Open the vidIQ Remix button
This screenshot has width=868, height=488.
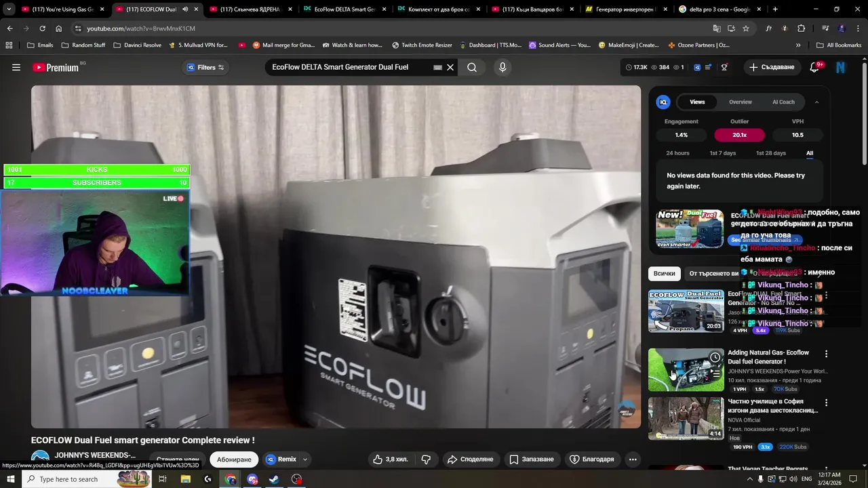[281, 459]
